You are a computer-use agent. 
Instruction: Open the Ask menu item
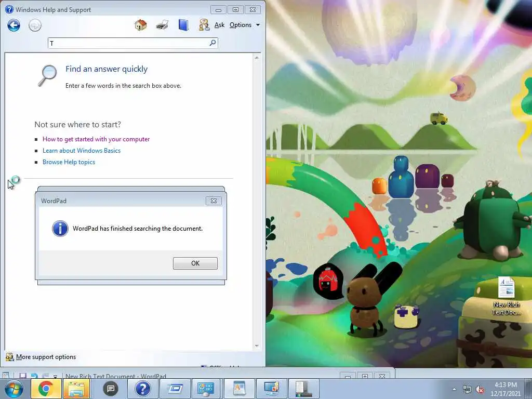tap(220, 25)
